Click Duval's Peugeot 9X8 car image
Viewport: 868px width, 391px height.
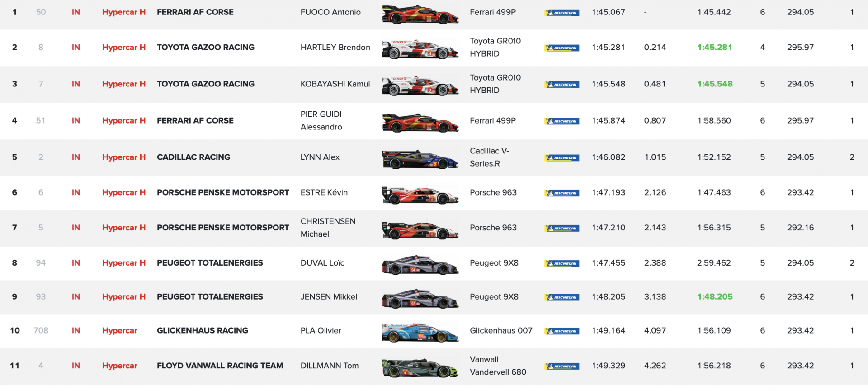[420, 265]
